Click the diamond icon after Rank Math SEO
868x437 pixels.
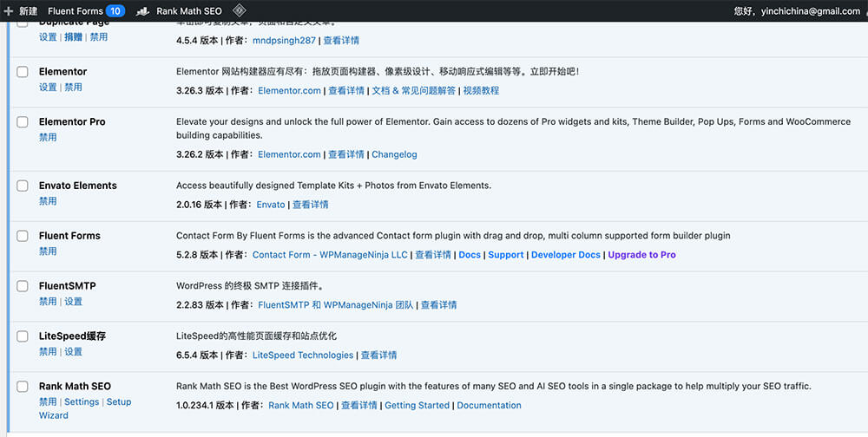[x=239, y=10]
